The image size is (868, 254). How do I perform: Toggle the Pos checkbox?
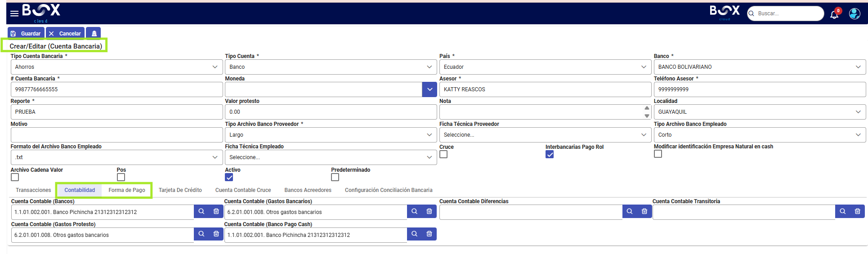pos(121,177)
